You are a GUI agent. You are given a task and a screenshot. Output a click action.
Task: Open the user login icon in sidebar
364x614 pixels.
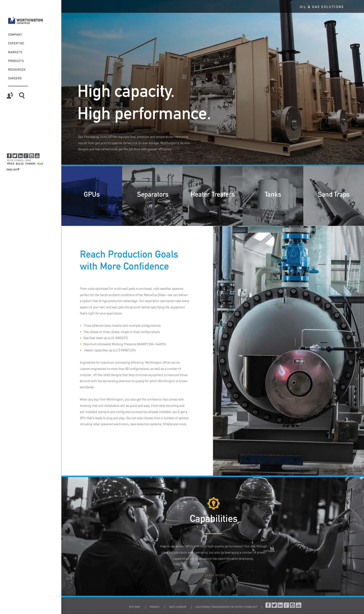coord(10,96)
